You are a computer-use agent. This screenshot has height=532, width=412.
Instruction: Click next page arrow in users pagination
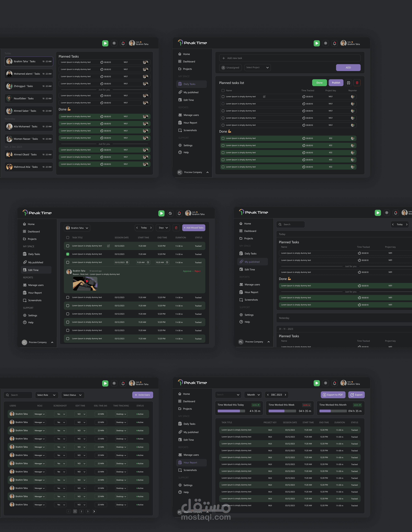[94, 511]
